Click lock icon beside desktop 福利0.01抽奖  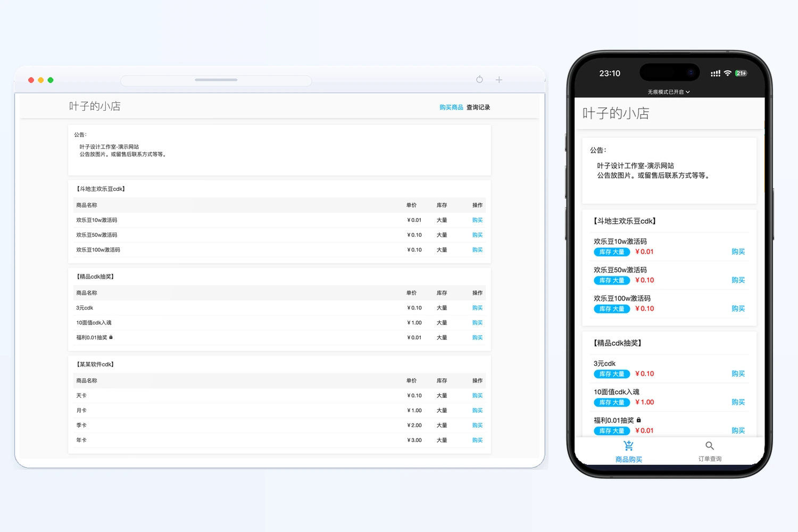[x=111, y=337]
